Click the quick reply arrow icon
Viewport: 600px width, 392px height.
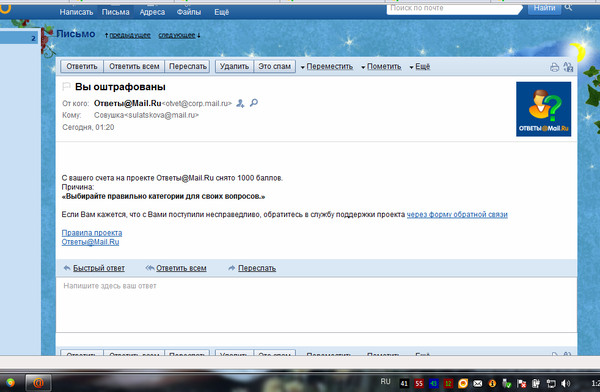coord(67,268)
